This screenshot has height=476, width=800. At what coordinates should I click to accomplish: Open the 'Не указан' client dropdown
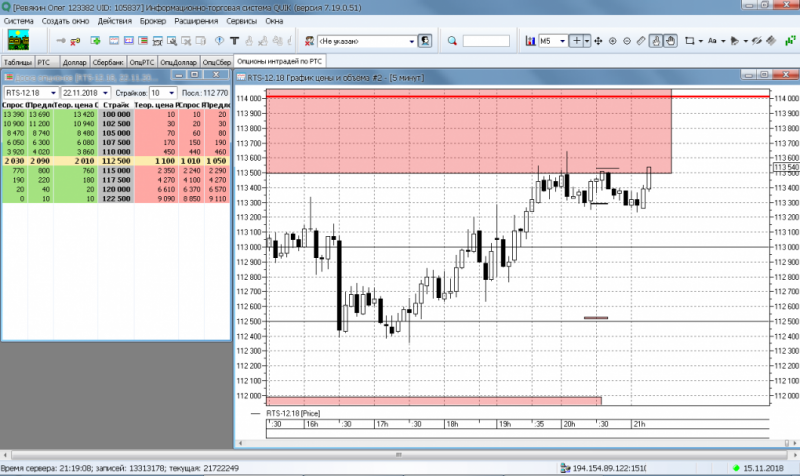(x=411, y=41)
